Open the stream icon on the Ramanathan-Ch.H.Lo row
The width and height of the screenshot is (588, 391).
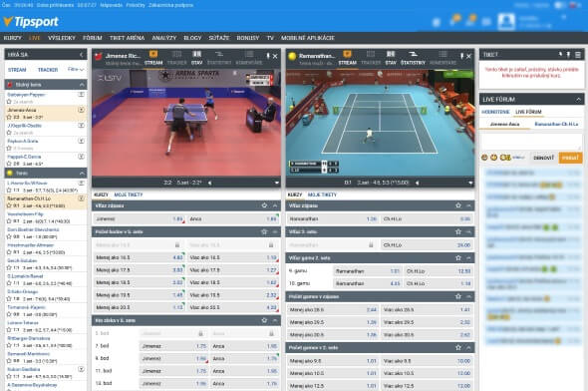(81, 198)
